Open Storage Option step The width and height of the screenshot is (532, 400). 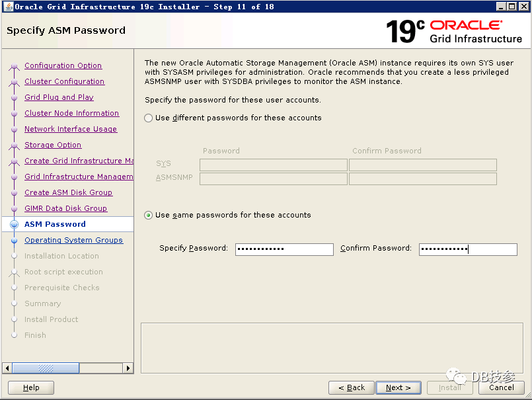[x=53, y=145]
